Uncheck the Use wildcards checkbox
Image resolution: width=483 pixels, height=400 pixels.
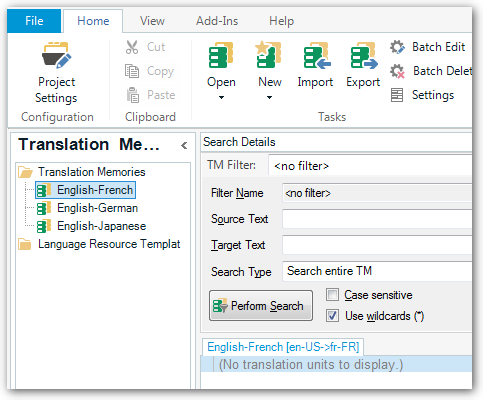click(x=333, y=315)
